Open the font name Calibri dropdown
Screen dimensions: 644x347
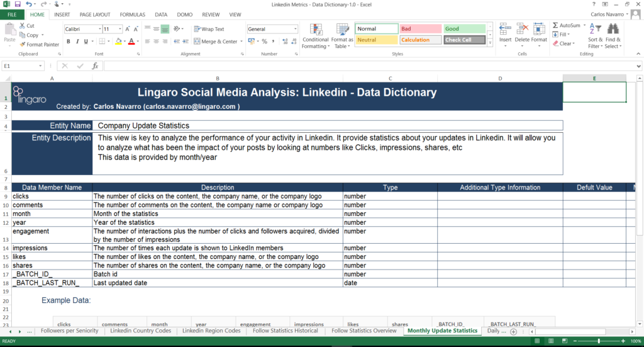click(x=99, y=29)
